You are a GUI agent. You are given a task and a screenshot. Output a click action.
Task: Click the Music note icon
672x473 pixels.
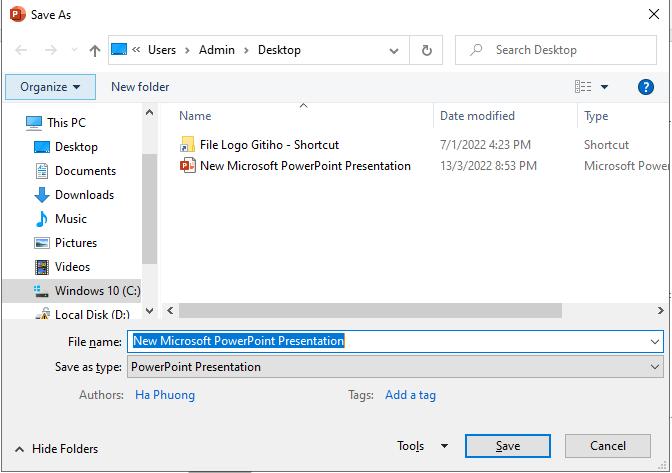[x=42, y=219]
